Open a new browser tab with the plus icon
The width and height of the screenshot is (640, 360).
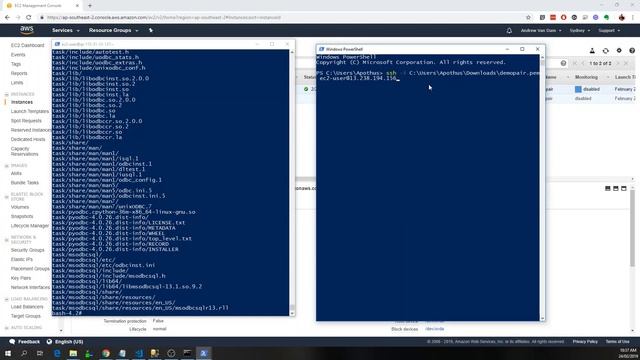click(90, 6)
